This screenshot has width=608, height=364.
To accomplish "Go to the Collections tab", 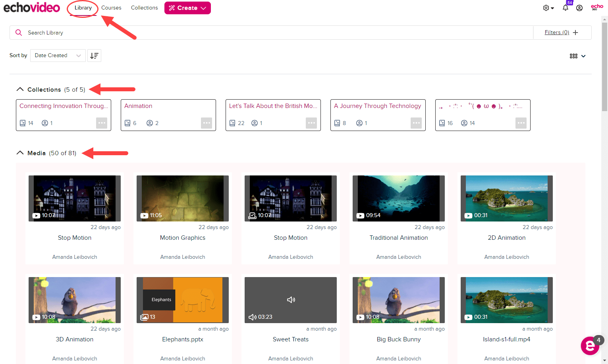I will tap(145, 8).
